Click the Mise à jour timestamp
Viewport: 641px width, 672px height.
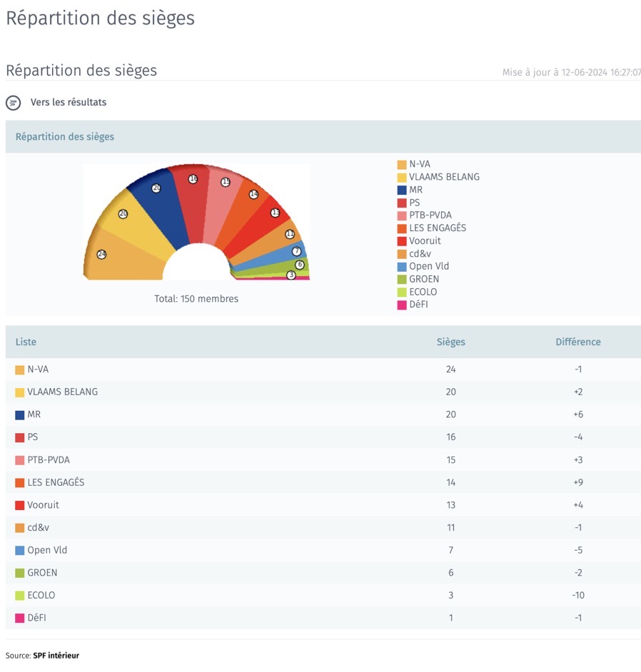[x=572, y=73]
